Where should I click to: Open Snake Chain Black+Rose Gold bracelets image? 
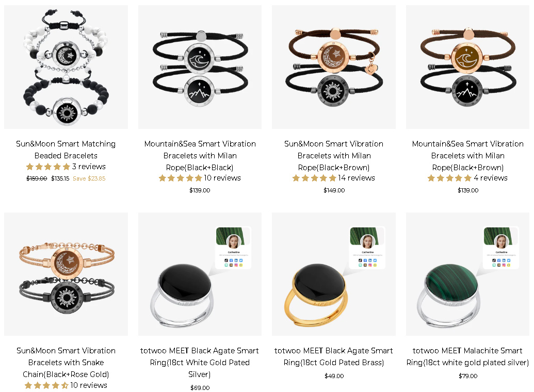pyautogui.click(x=66, y=274)
